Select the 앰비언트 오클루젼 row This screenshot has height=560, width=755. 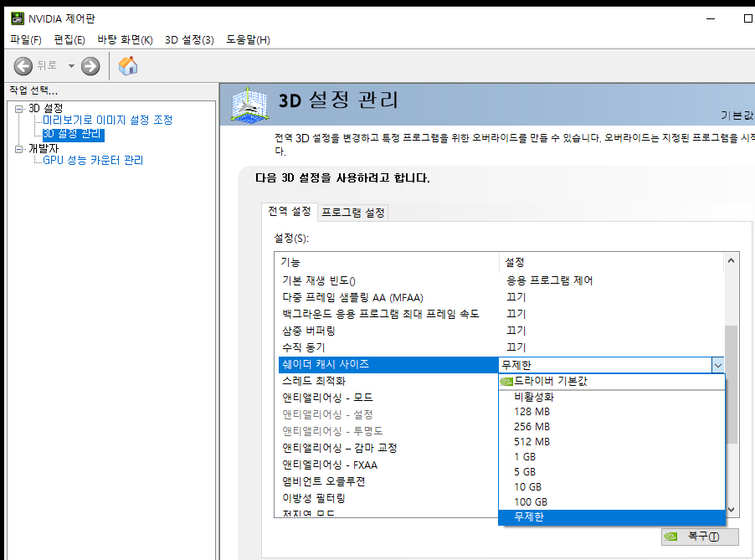388,481
